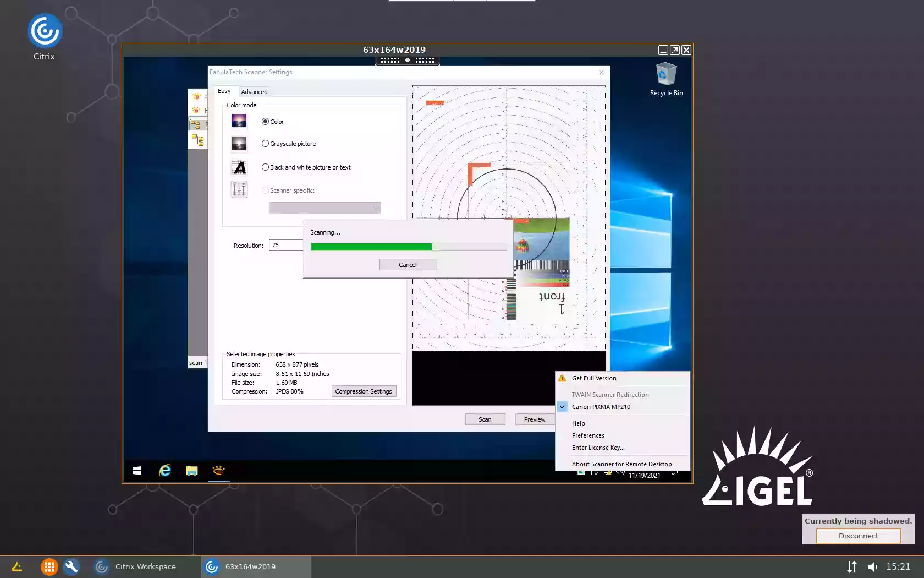Viewport: 924px width, 578px height.
Task: Choose Enter License Key from the menu
Action: pyautogui.click(x=623, y=448)
